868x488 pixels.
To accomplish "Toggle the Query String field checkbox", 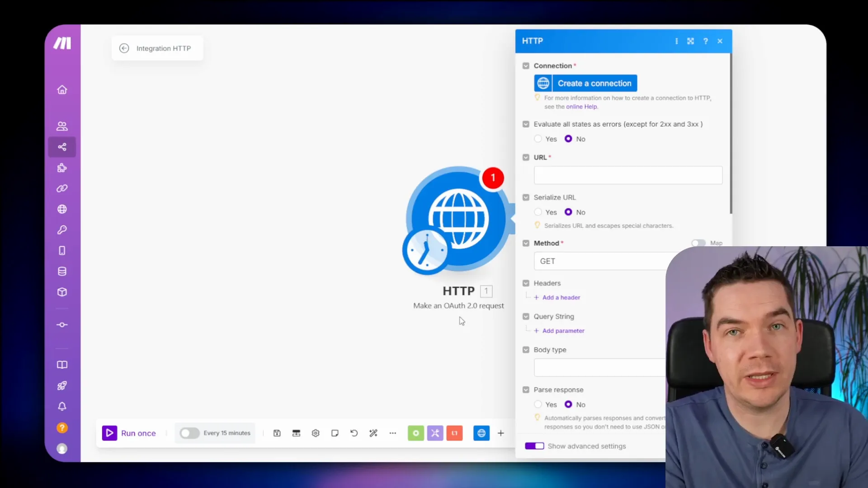I will (x=526, y=317).
